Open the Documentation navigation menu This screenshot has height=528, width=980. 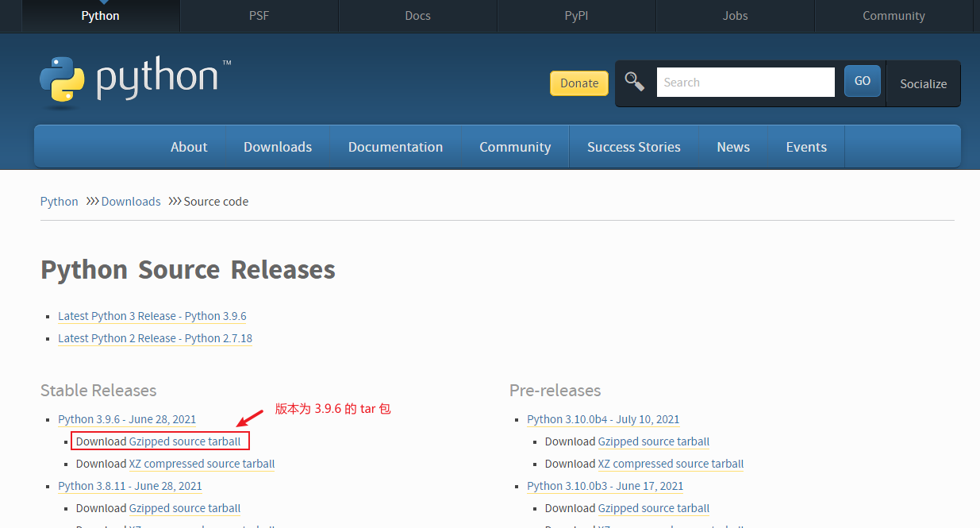pos(395,147)
